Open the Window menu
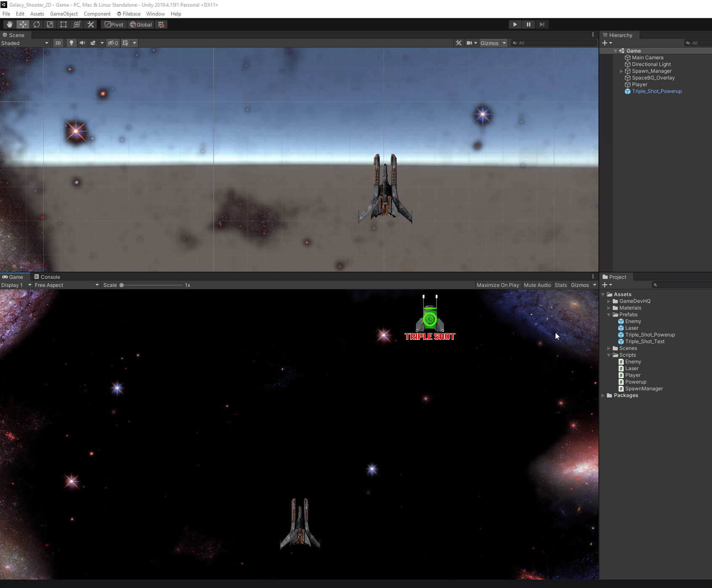712x588 pixels. click(156, 14)
